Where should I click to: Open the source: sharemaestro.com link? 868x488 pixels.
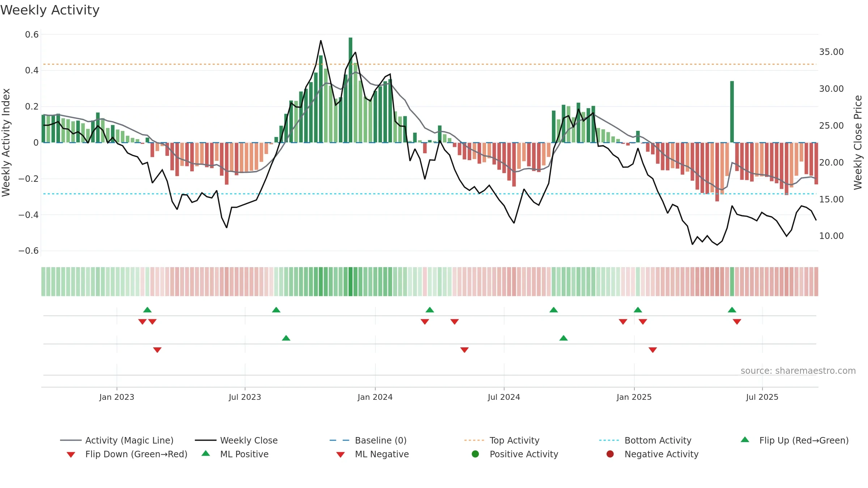798,371
